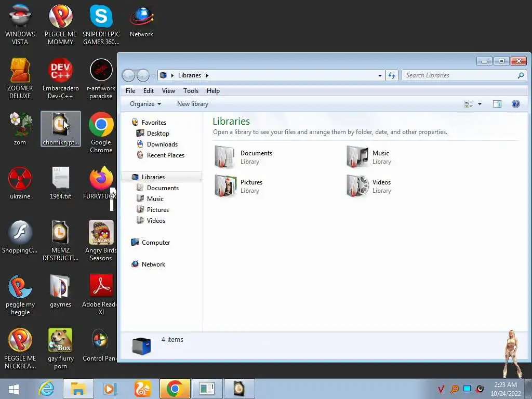Image resolution: width=532 pixels, height=399 pixels.
Task: Select Downloads under Favorites
Action: (x=157, y=144)
